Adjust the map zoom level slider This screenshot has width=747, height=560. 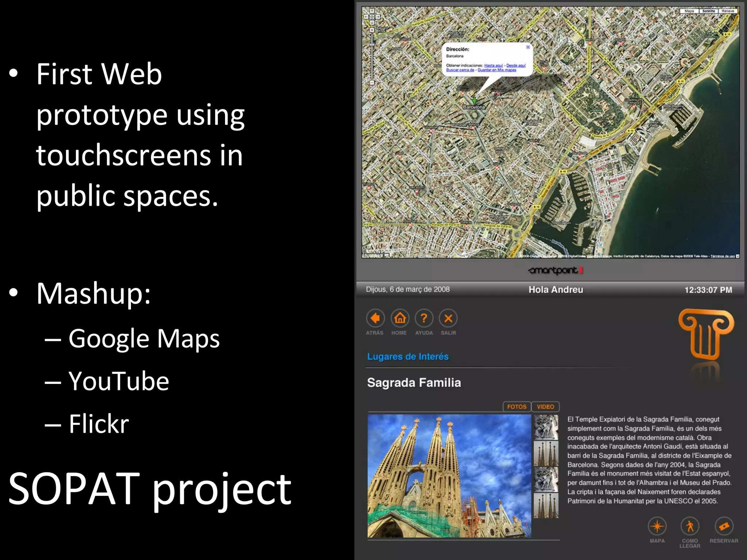click(x=372, y=44)
